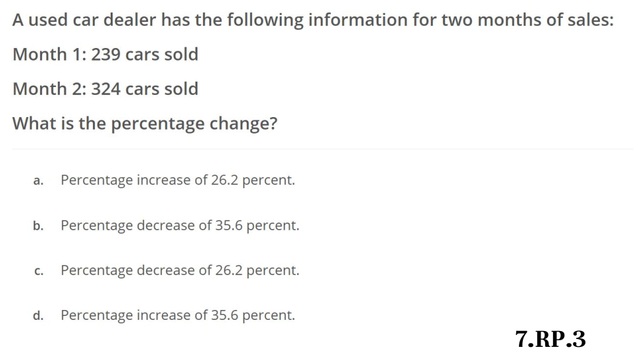
Task: Click the "a." option letter
Action: pos(38,181)
